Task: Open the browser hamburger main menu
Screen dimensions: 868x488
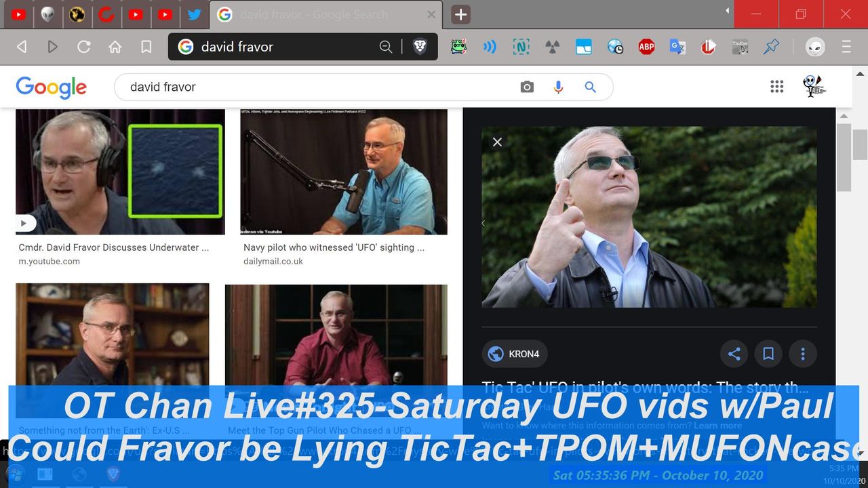Action: tap(846, 47)
